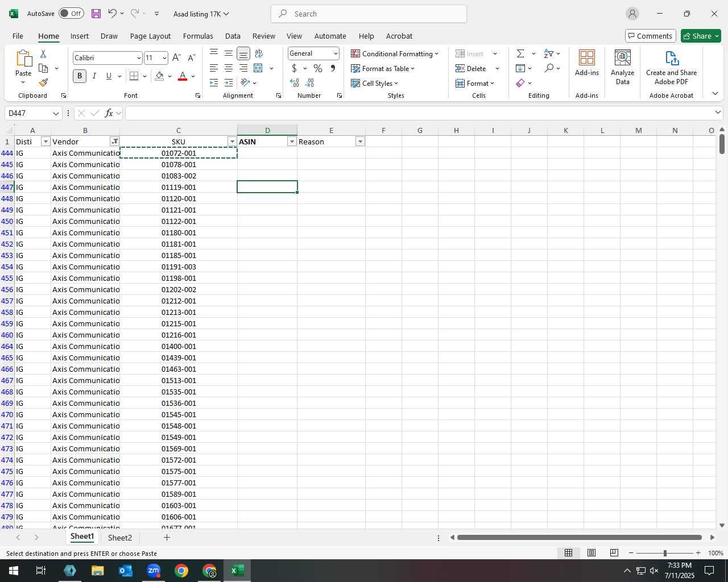Toggle Italic formatting
This screenshot has width=728, height=582.
pyautogui.click(x=94, y=76)
